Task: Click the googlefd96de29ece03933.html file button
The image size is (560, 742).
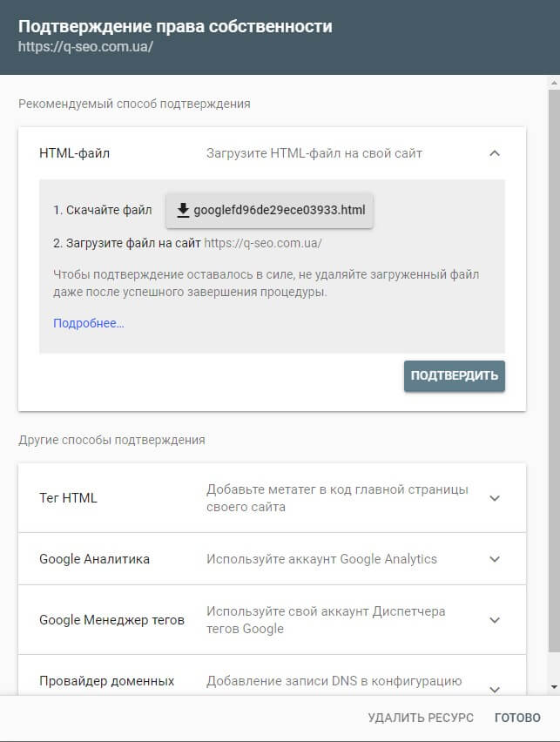Action: [x=270, y=209]
